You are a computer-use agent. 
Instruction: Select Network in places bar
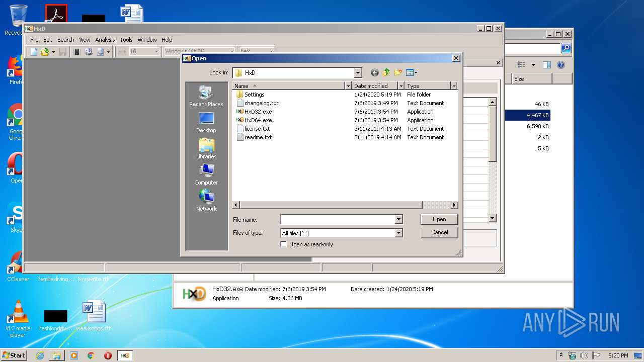[x=206, y=201]
